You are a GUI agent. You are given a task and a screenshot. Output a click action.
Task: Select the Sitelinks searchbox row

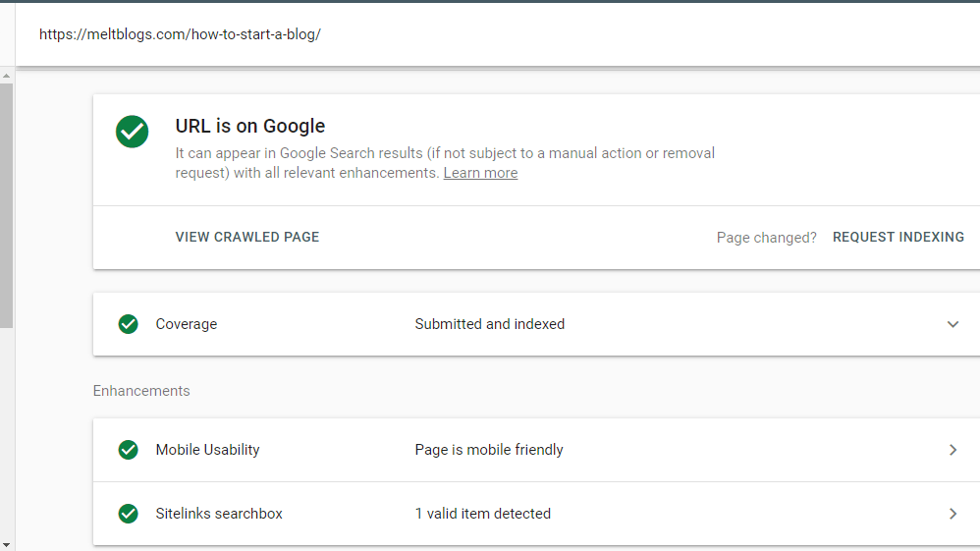coord(536,514)
